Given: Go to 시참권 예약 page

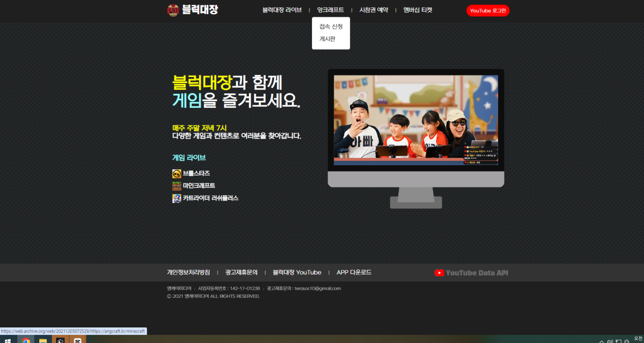Looking at the screenshot, I should [373, 10].
